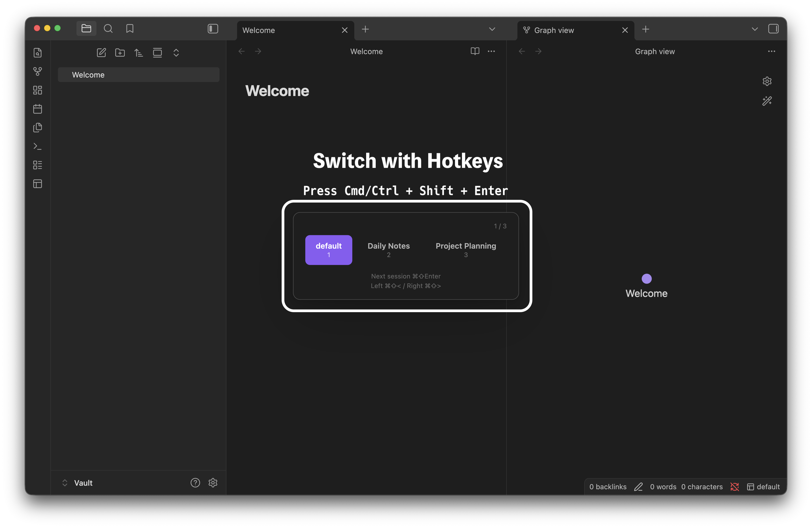The image size is (812, 528).
Task: Open quick switcher in ribbon
Action: point(37,53)
